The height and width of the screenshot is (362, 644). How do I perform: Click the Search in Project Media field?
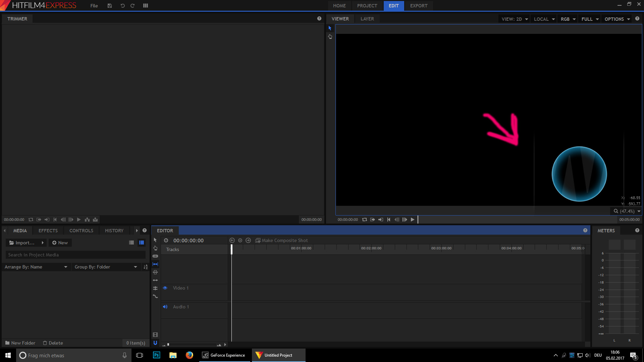pyautogui.click(x=75, y=255)
